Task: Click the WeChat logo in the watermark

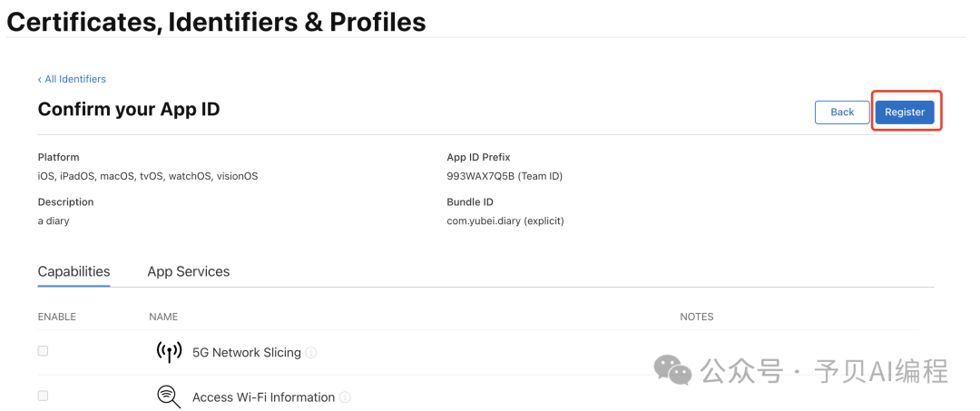Action: coord(673,369)
